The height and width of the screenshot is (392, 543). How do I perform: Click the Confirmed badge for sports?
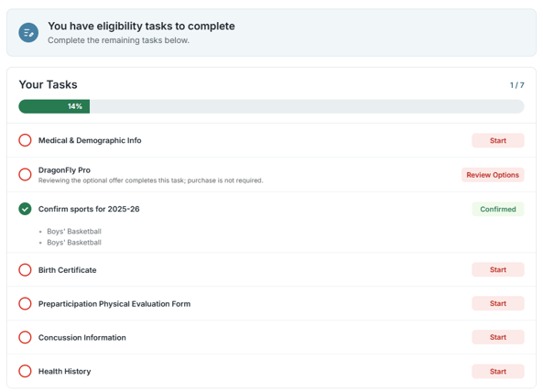pos(497,209)
